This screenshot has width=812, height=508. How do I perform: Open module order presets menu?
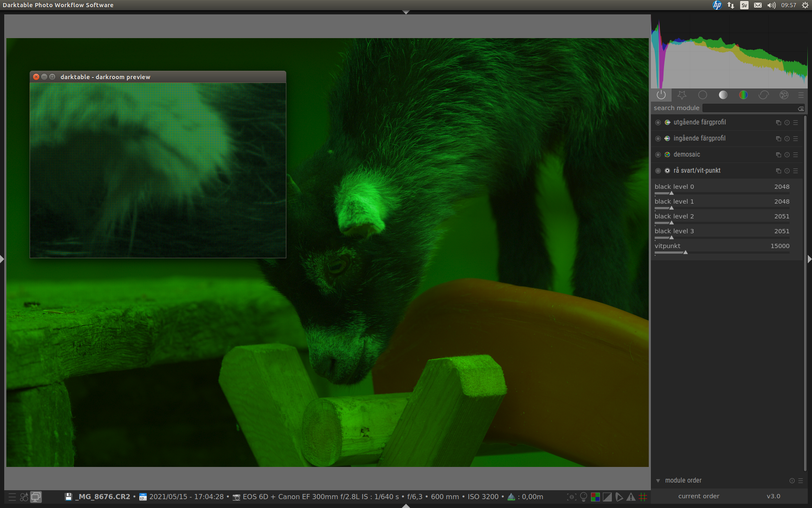(801, 480)
